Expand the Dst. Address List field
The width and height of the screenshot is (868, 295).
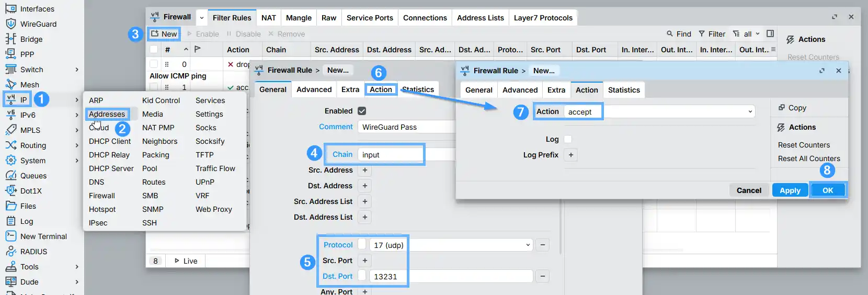365,217
